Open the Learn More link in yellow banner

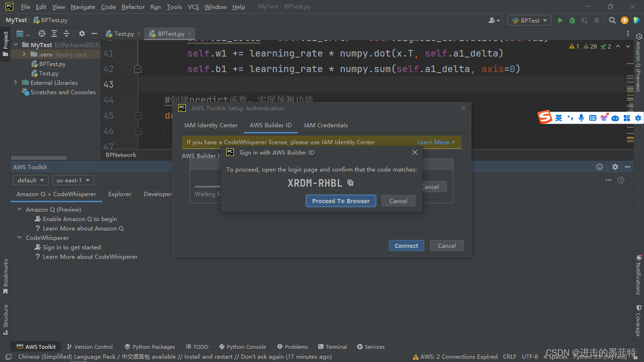(x=436, y=142)
